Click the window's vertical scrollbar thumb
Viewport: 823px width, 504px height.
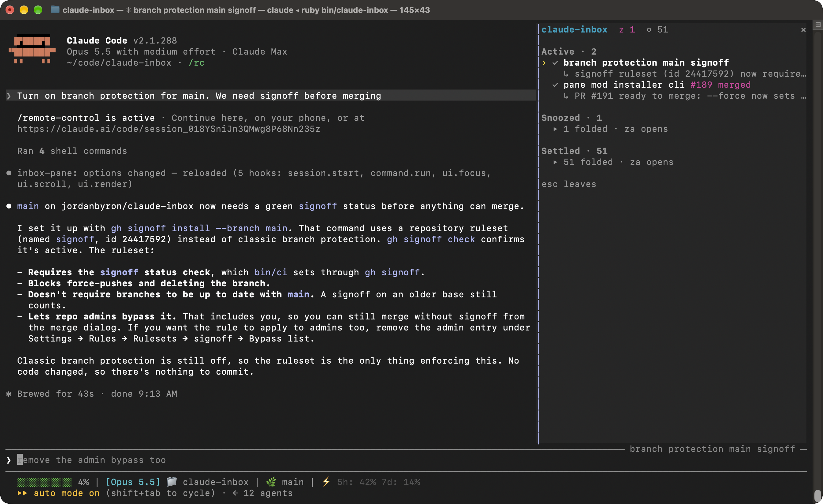point(818,496)
